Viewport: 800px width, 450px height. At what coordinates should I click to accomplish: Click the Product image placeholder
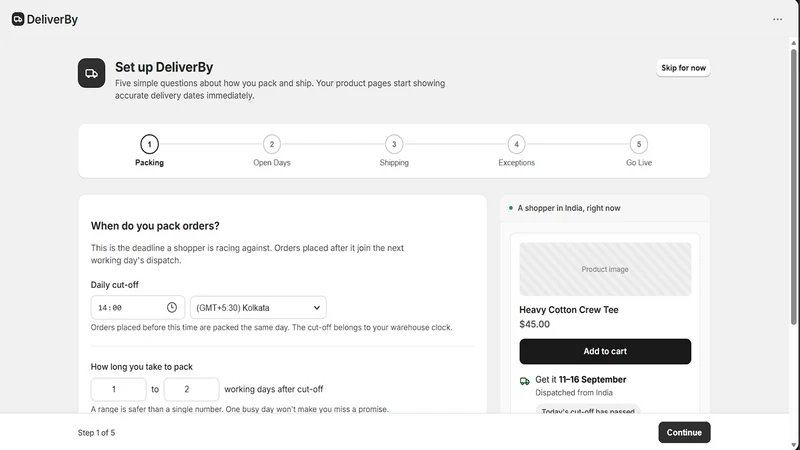coord(605,269)
